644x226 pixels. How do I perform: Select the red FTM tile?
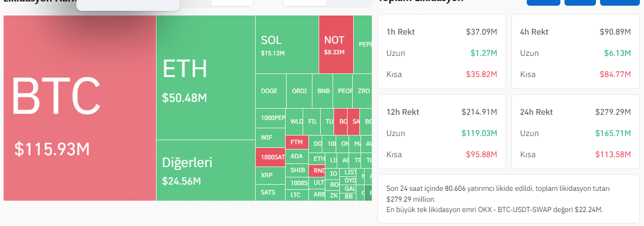click(x=296, y=142)
